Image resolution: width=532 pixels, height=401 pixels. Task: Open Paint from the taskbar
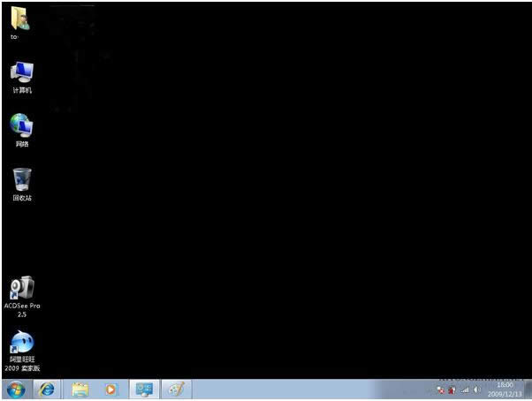[x=175, y=389]
